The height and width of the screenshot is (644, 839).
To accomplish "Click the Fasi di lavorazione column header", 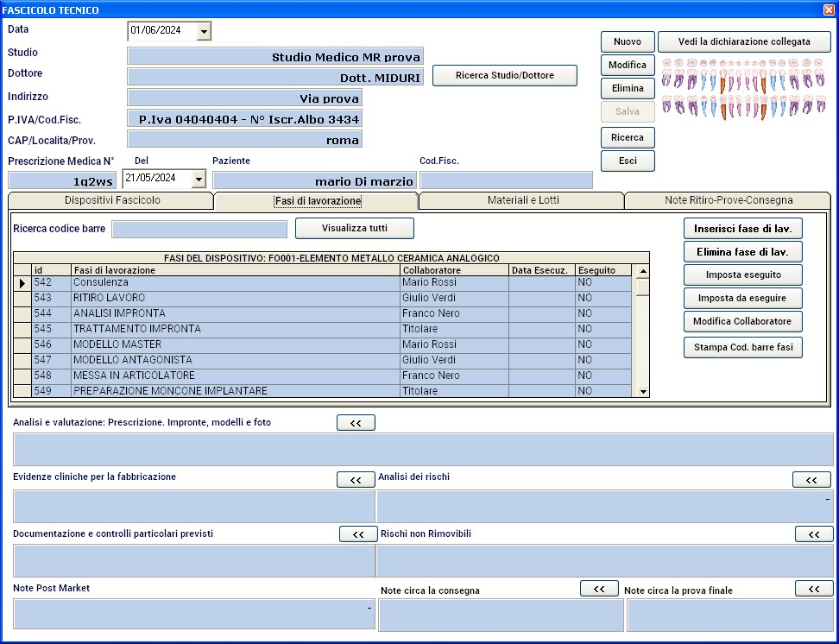I will (236, 270).
